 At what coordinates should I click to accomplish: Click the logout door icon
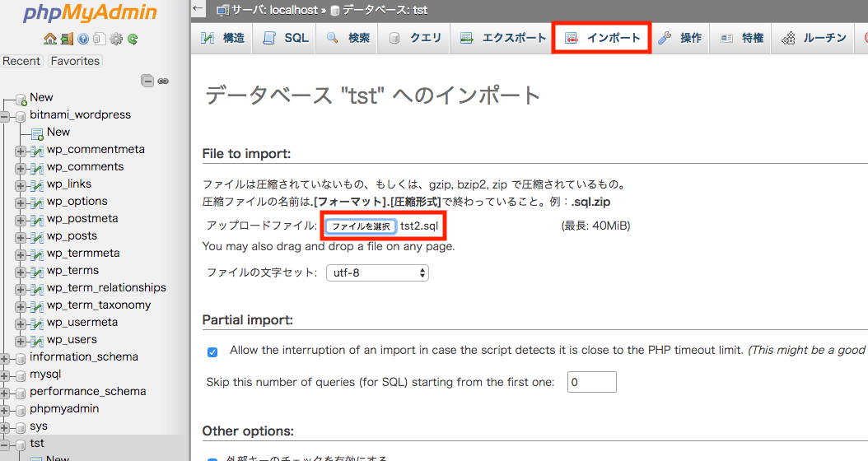pyautogui.click(x=67, y=39)
